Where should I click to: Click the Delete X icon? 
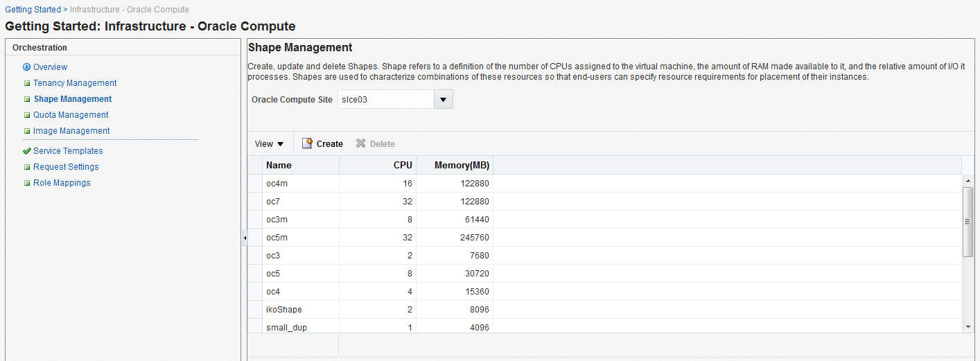pos(360,143)
